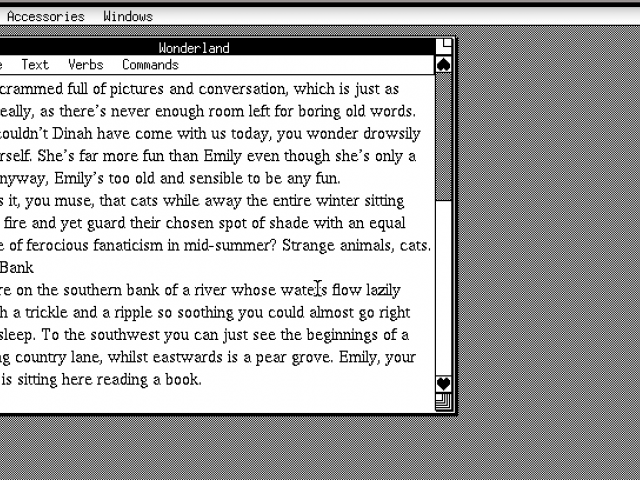Click the word "pictures" in first line
The image size is (640, 480).
coord(136,89)
